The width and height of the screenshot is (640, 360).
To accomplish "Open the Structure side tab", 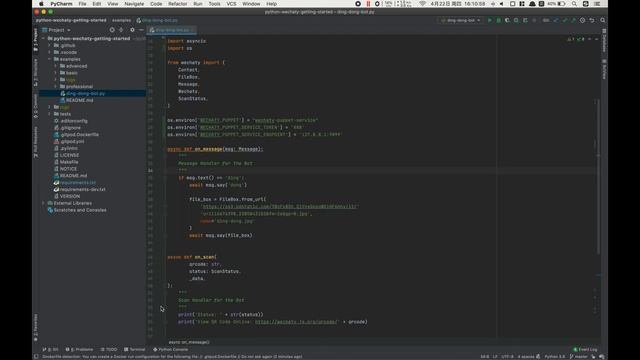I will tap(36, 73).
